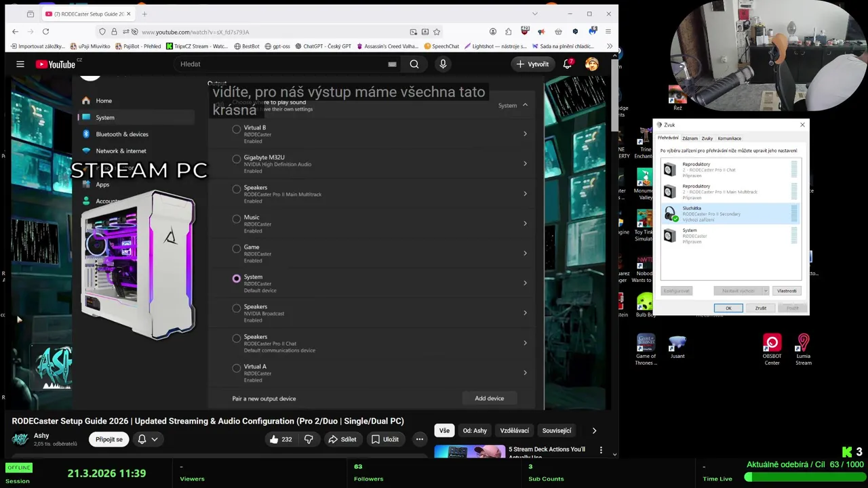
Task: Click the browser URL address bar
Action: (x=271, y=32)
